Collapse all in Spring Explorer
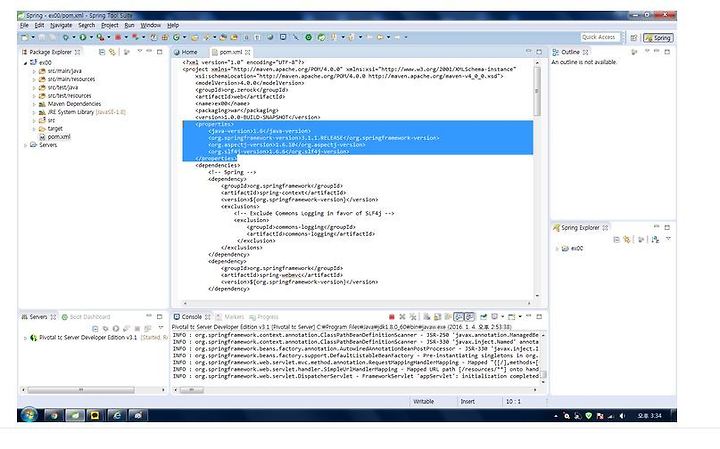The width and height of the screenshot is (720, 449). click(x=616, y=239)
